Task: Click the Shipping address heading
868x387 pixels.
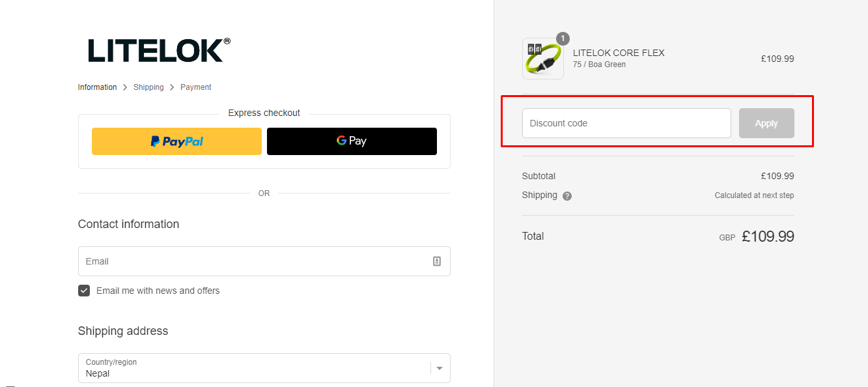Action: point(123,331)
